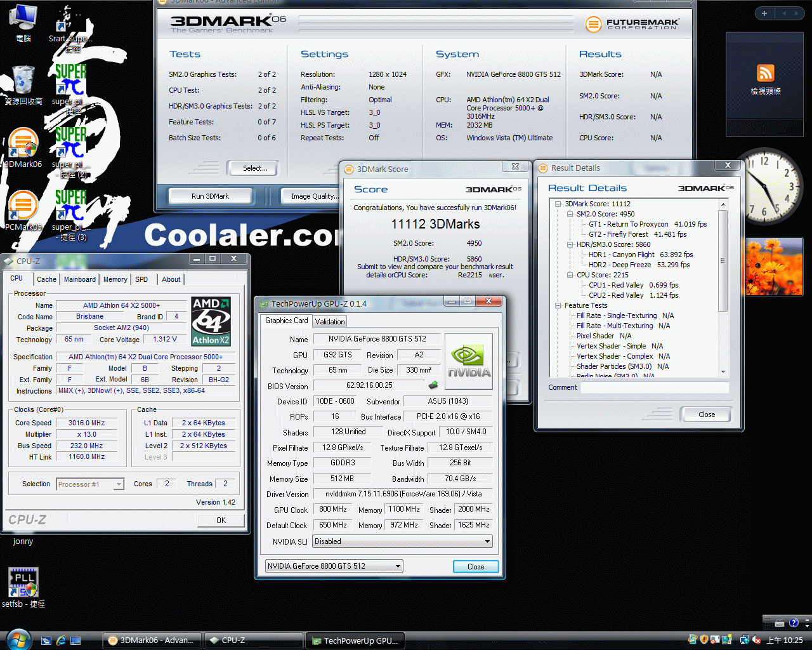Click the blue help question mark icon
This screenshot has height=650, width=812.
pos(793,623)
